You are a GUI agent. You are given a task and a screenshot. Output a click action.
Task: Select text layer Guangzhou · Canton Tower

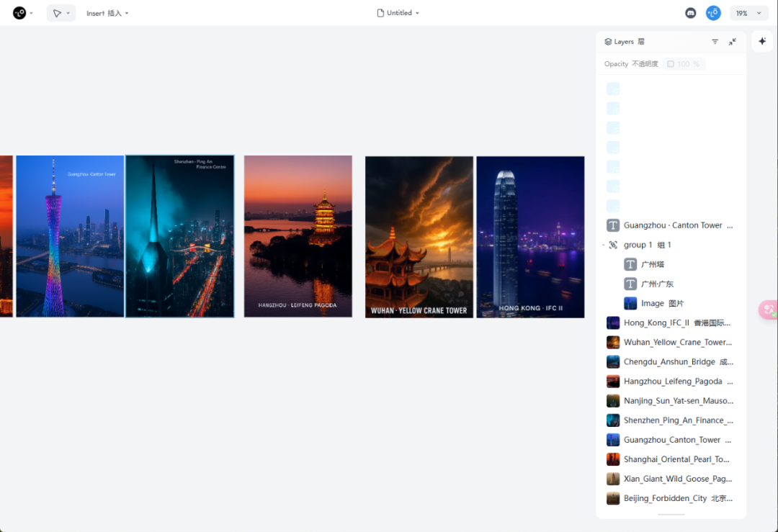tap(671, 225)
